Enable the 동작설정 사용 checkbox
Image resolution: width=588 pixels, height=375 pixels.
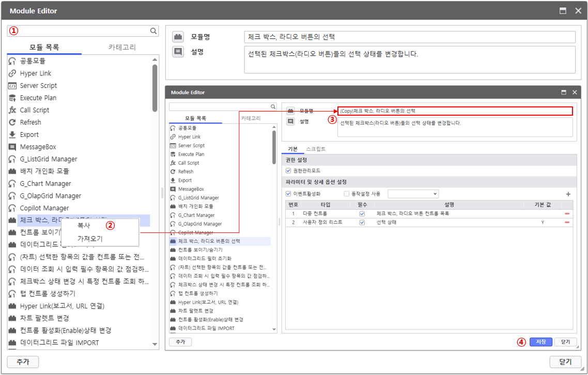pyautogui.click(x=347, y=194)
